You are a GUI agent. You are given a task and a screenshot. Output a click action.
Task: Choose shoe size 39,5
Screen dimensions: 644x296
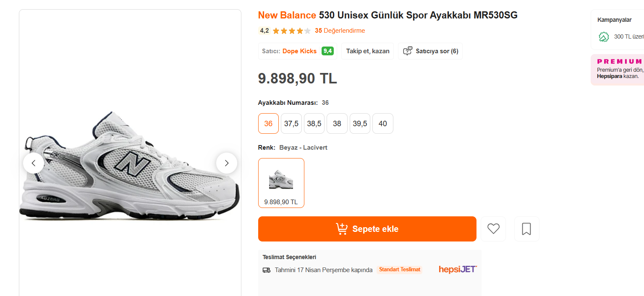click(360, 124)
